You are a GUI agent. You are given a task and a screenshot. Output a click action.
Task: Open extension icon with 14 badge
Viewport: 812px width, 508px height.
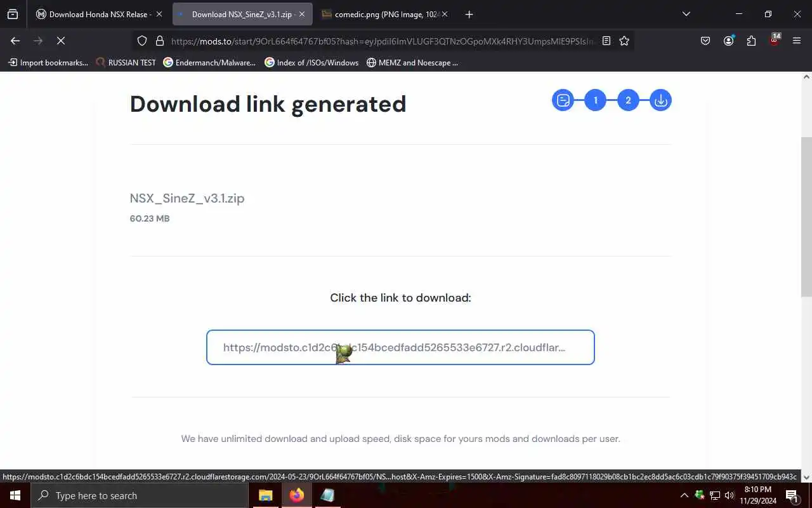click(x=774, y=41)
